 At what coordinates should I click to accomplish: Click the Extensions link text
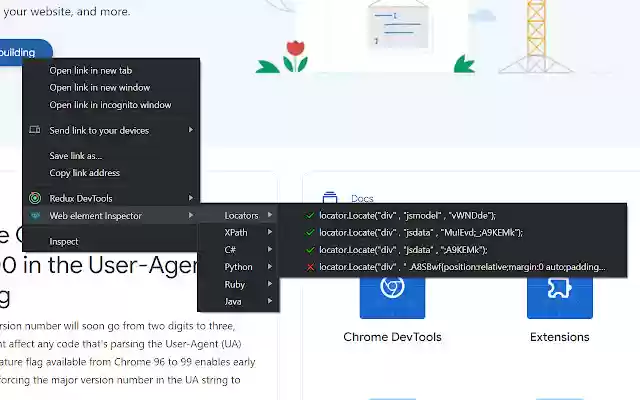point(560,337)
